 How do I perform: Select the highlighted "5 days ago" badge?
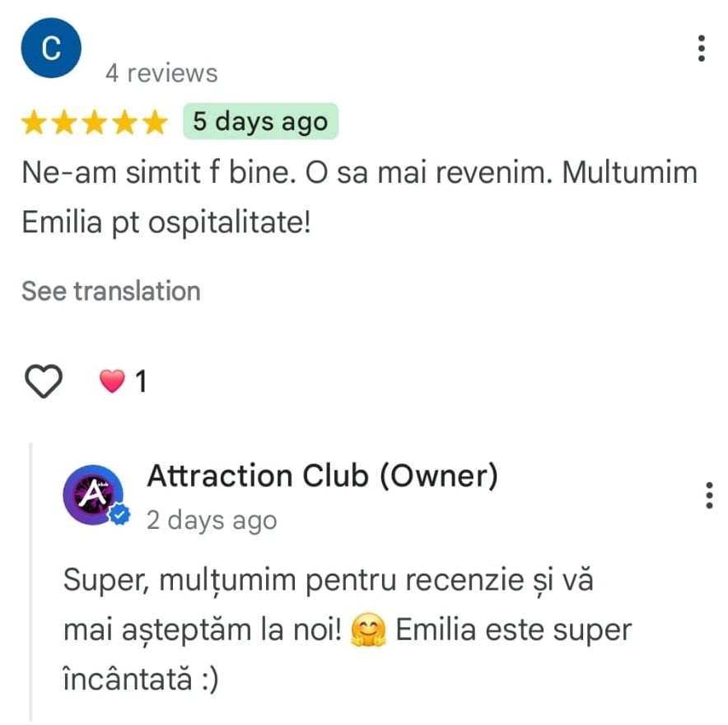point(260,121)
